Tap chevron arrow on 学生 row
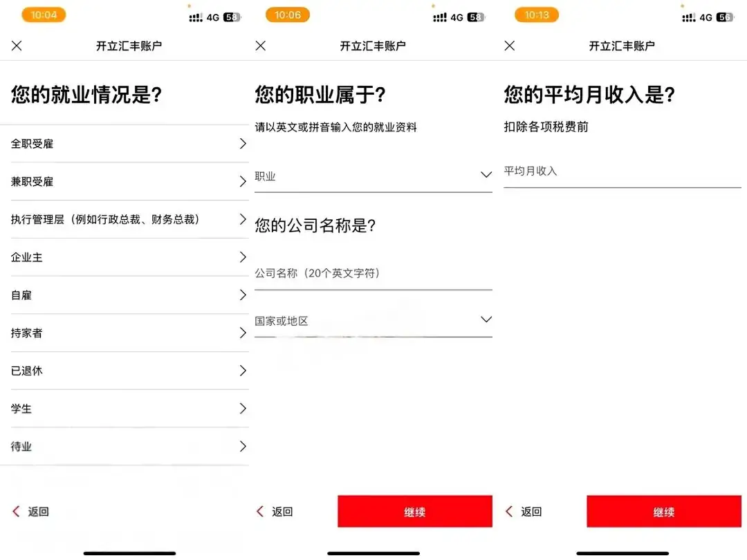The width and height of the screenshot is (747, 560). click(243, 409)
